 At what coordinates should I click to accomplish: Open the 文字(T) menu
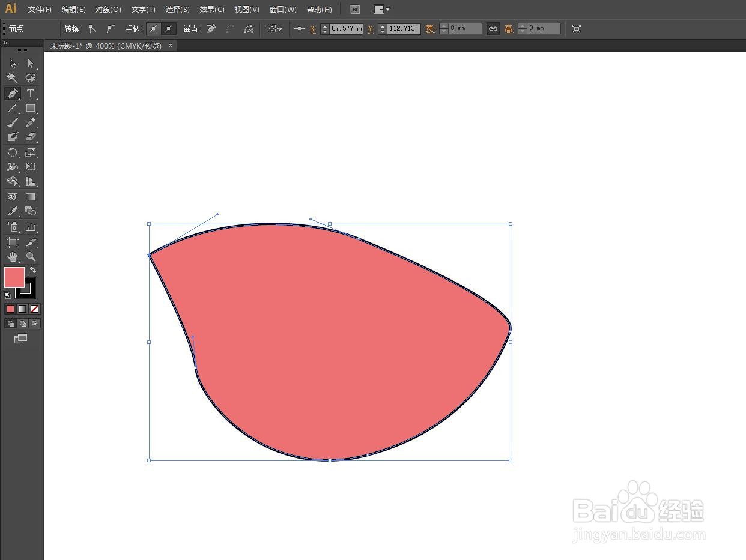pyautogui.click(x=143, y=10)
